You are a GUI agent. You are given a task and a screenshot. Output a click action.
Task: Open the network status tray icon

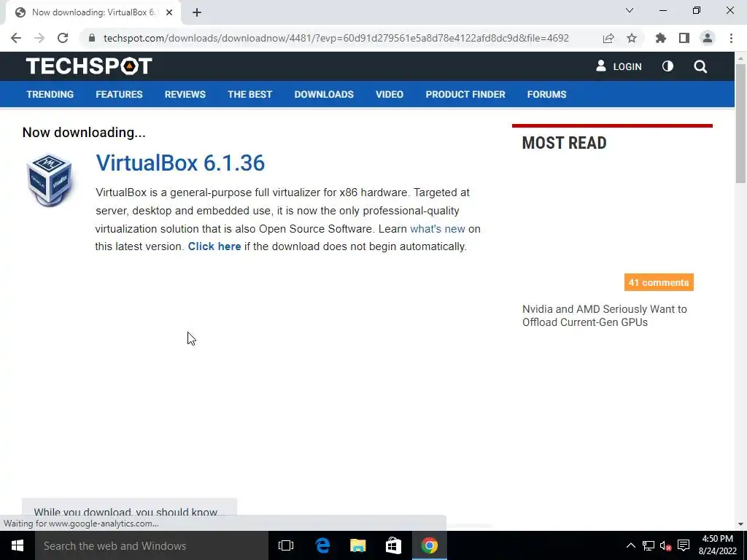click(x=649, y=545)
